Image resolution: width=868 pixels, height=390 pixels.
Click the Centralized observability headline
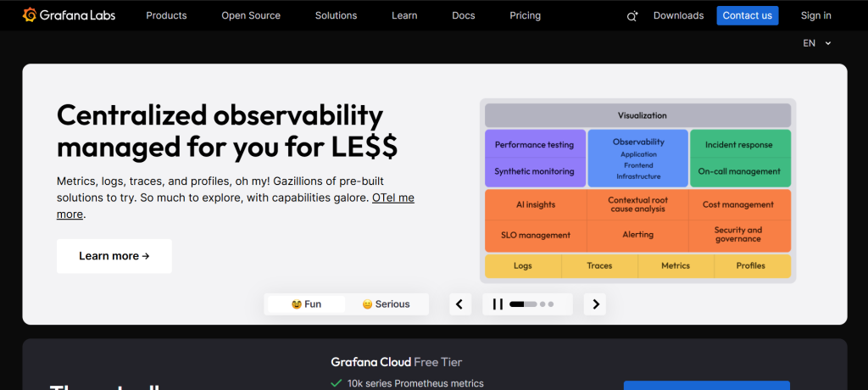[227, 131]
